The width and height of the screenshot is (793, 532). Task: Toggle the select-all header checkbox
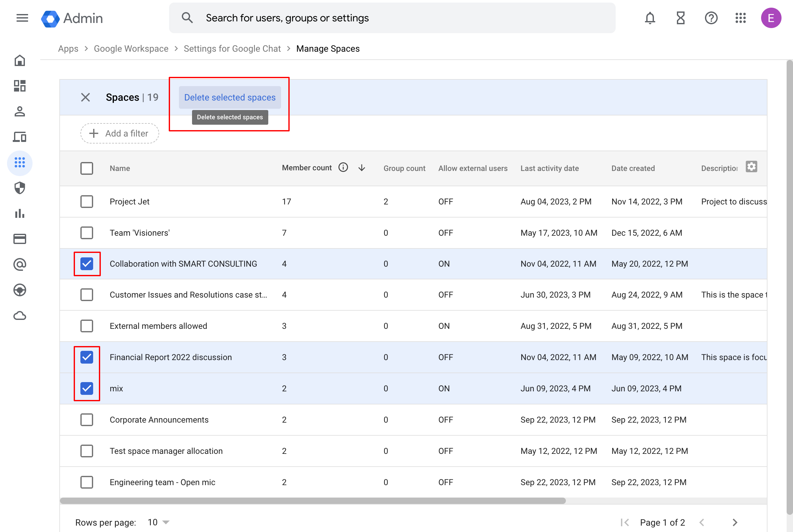tap(86, 168)
